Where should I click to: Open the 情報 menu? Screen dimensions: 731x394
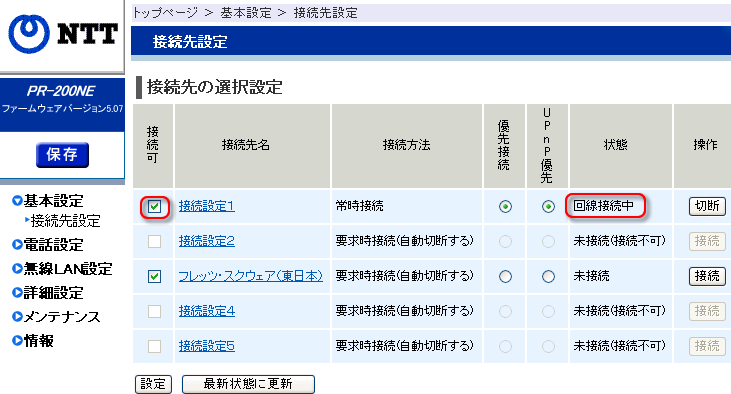click(39, 341)
